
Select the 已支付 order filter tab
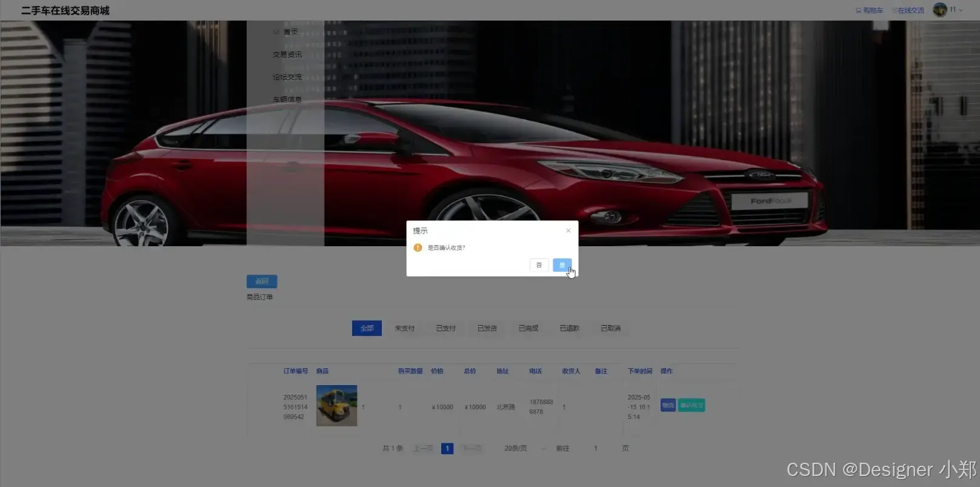pyautogui.click(x=446, y=328)
